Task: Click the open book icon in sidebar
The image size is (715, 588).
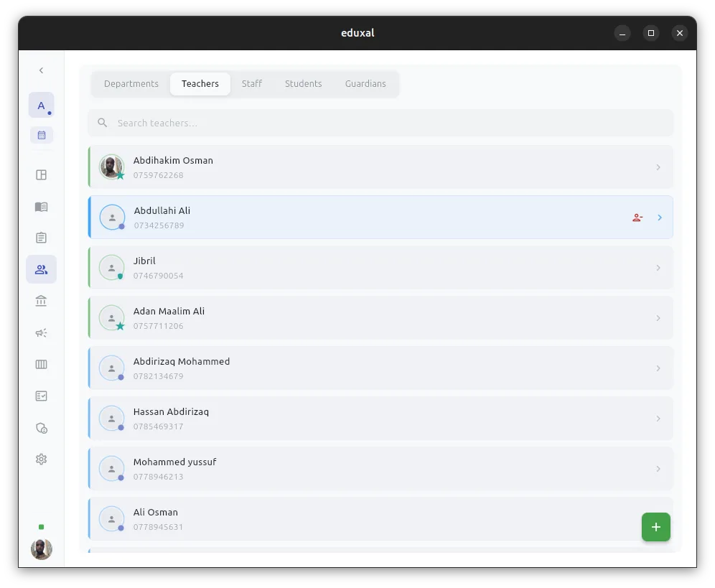Action: tap(41, 207)
